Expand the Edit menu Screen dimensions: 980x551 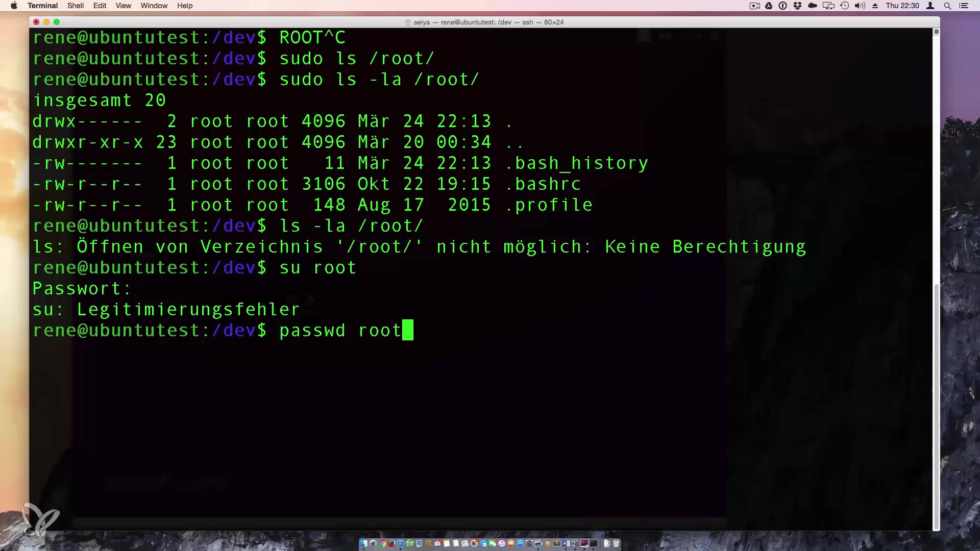[100, 6]
